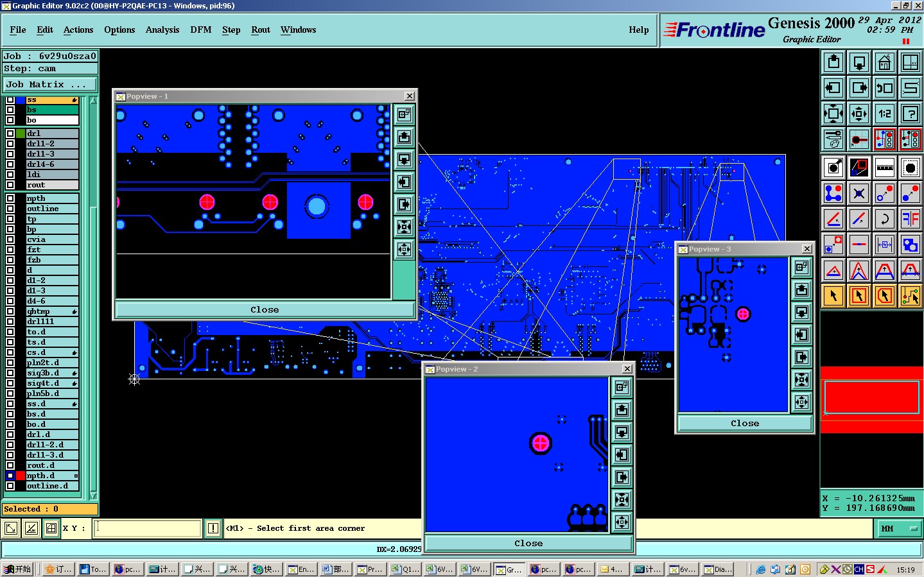Viewport: 924px width, 577px height.
Task: Click the zoom in icon with inward arrows
Action: click(x=833, y=114)
